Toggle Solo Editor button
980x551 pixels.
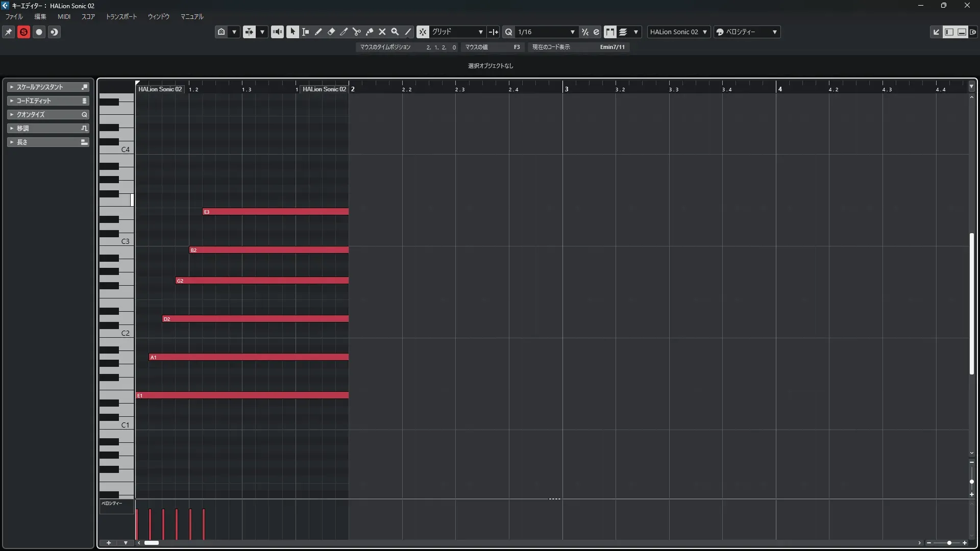click(x=23, y=32)
